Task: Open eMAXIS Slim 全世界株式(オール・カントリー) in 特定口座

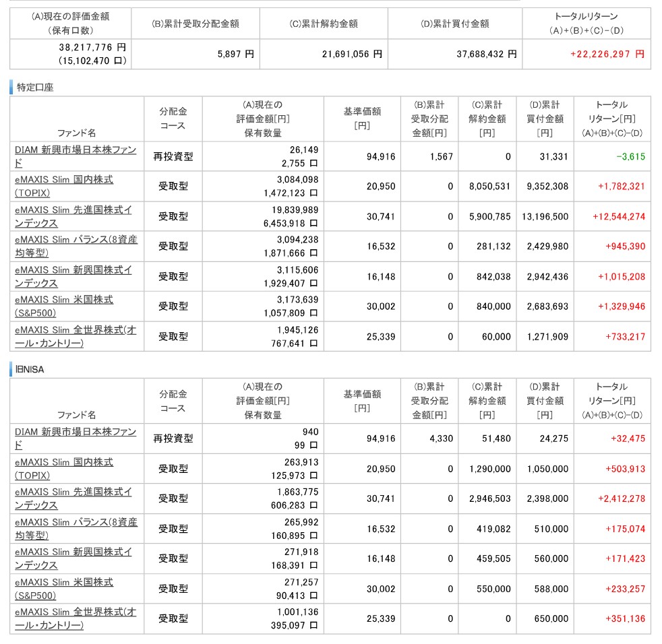Action: (x=76, y=336)
